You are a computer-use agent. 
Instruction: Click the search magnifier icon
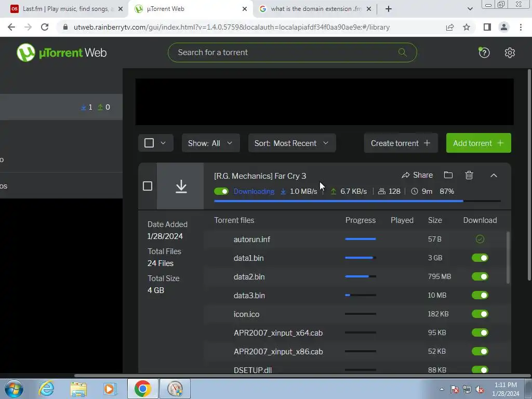[x=403, y=52]
